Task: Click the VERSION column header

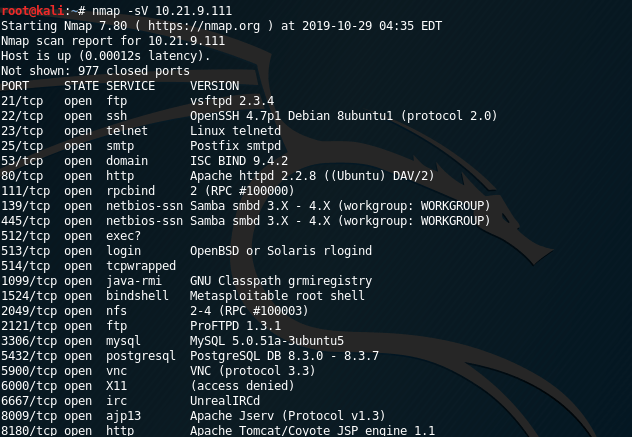Action: [x=215, y=85]
